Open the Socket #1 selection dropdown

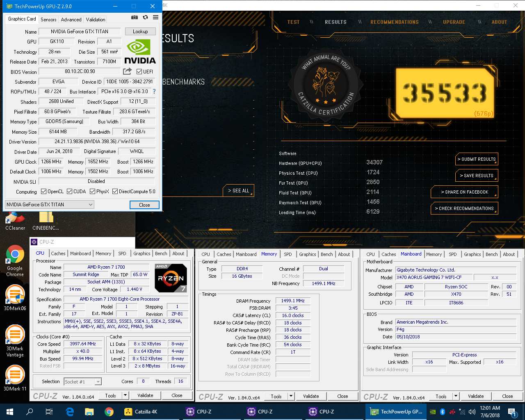(82, 382)
